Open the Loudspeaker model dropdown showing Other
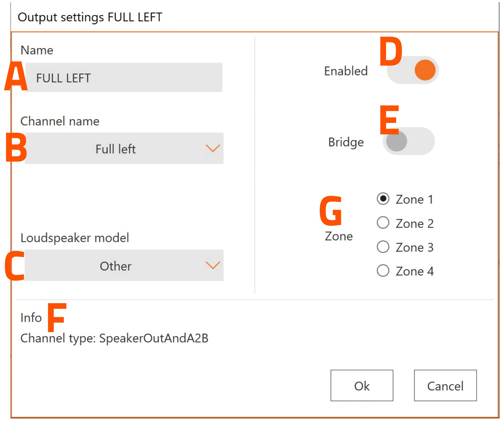Image resolution: width=504 pixels, height=425 pixels. [124, 266]
